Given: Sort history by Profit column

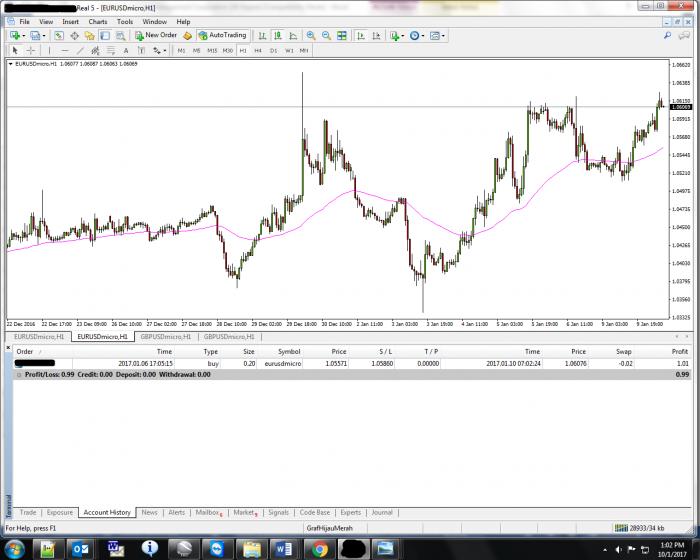Looking at the screenshot, I should pyautogui.click(x=679, y=351).
